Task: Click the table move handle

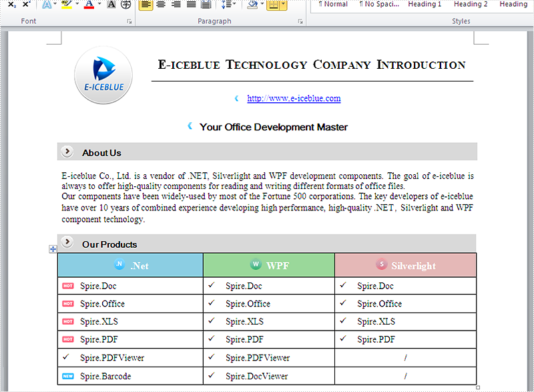Action: [x=53, y=249]
